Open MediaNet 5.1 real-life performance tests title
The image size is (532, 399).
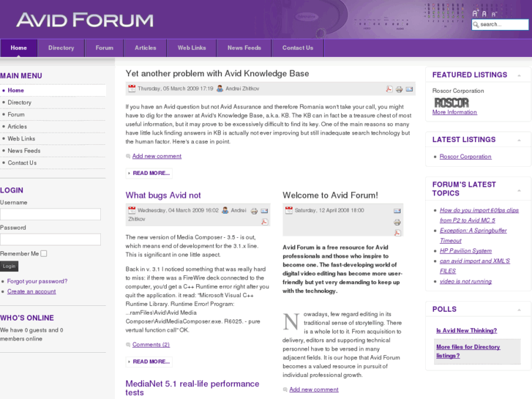(192, 388)
